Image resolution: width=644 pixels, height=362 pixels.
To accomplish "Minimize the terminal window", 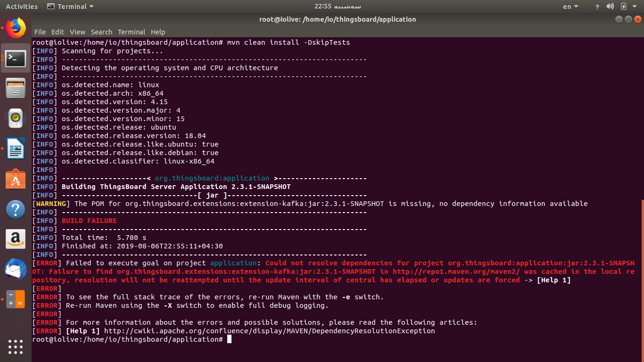I will tap(619, 19).
